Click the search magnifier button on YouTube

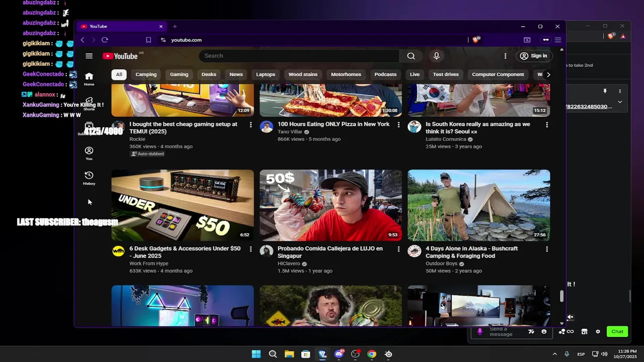point(411,56)
